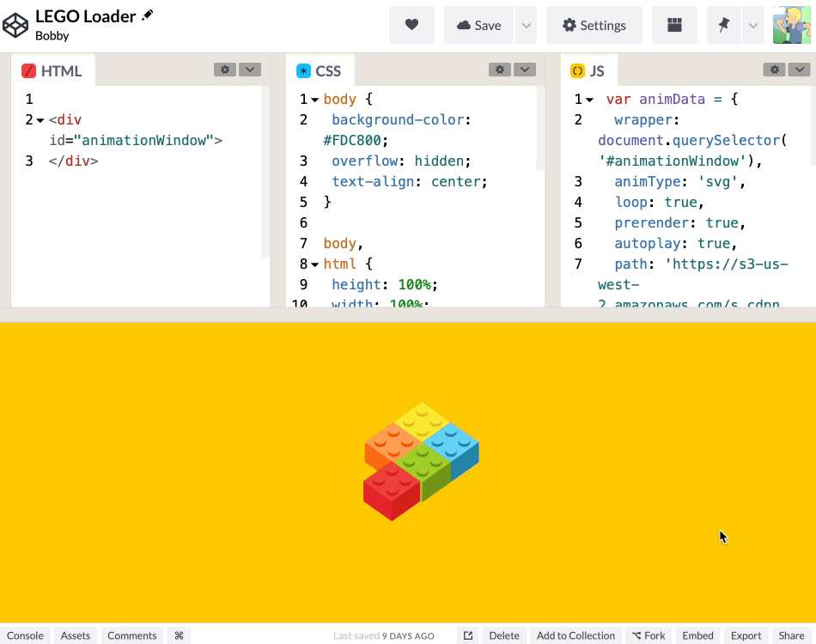Click 'loop: true,' line in JS editor
This screenshot has width=816, height=644.
pos(660,202)
